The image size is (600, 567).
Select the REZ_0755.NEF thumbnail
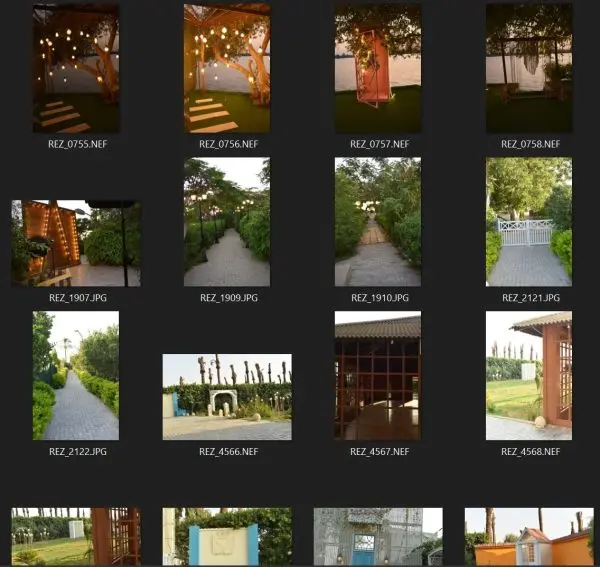pos(76,68)
